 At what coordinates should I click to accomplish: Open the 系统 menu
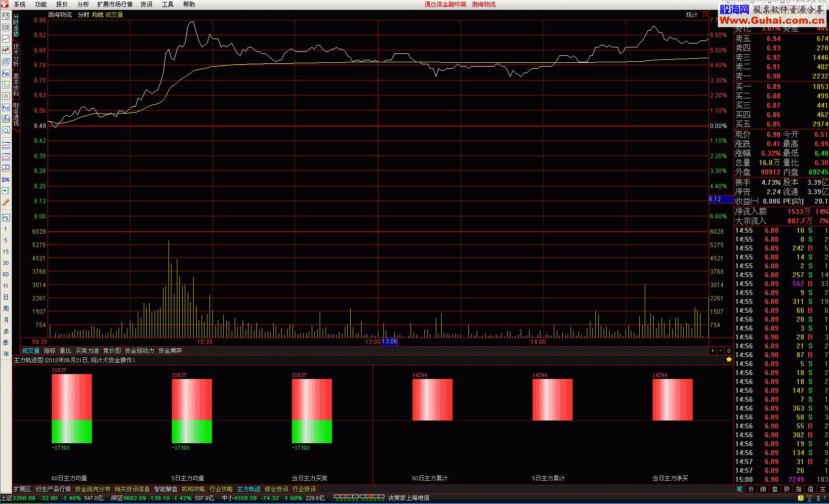pos(20,4)
